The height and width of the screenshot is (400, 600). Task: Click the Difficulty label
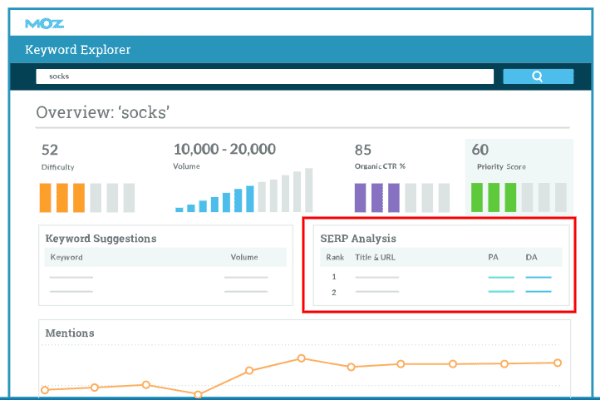(58, 167)
